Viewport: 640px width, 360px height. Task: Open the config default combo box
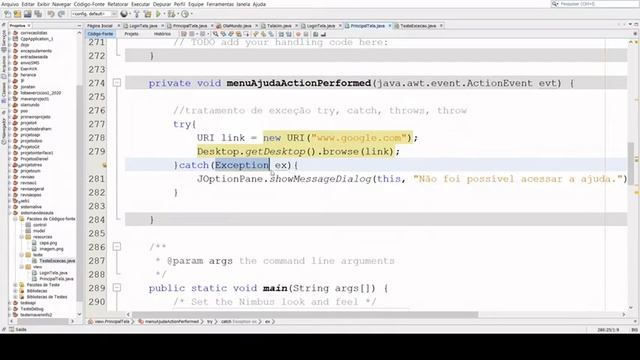click(94, 14)
